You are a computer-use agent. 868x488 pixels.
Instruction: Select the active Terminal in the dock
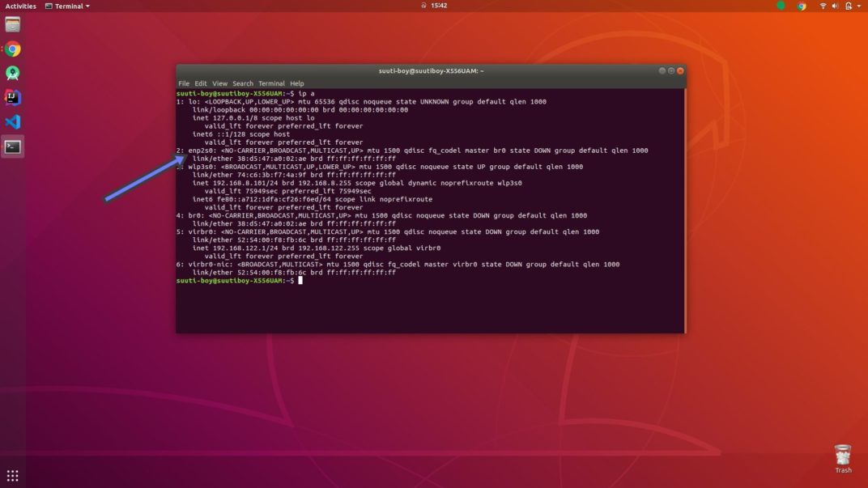14,146
